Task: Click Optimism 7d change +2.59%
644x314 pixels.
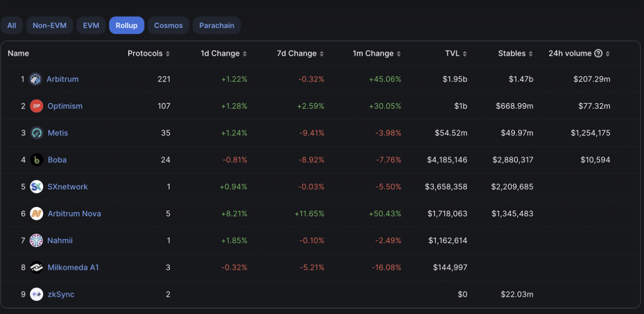Action: (x=311, y=106)
